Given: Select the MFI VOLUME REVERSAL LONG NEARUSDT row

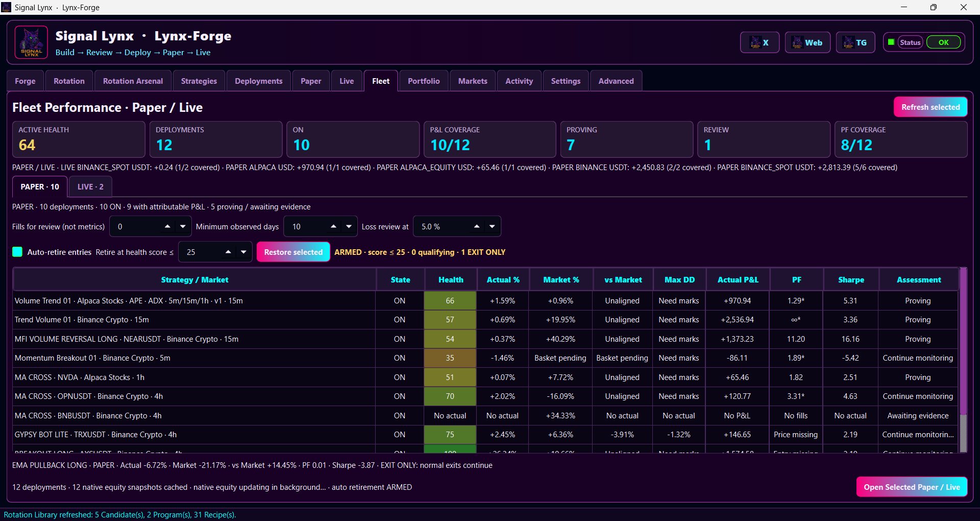Looking at the screenshot, I should tap(485, 339).
